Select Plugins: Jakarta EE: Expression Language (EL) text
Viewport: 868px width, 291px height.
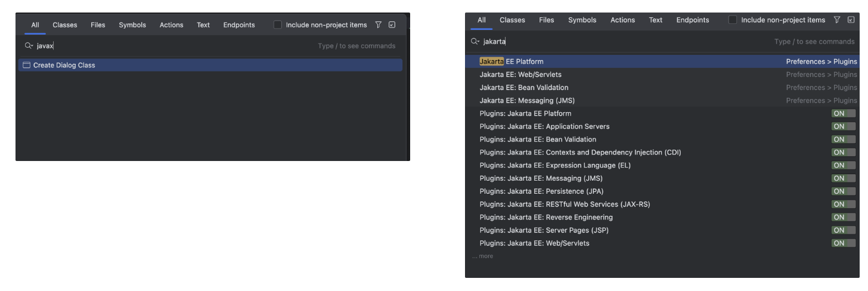pos(555,165)
